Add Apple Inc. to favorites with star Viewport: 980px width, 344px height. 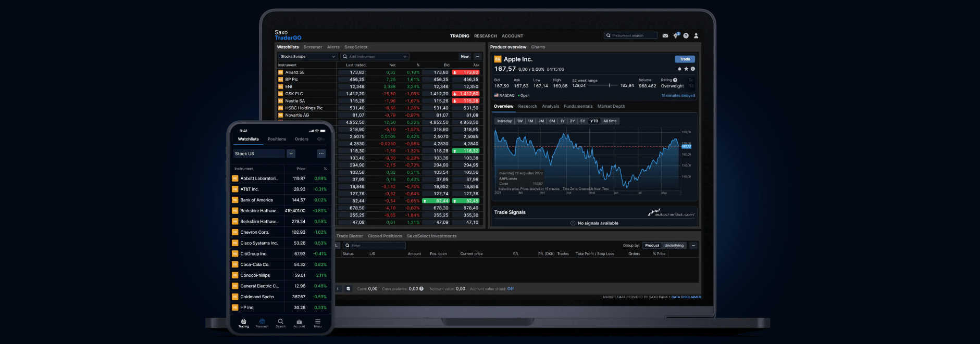coord(686,69)
